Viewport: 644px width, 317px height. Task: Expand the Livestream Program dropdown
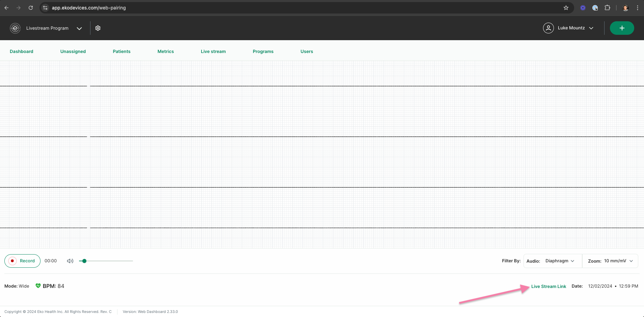[x=79, y=28]
